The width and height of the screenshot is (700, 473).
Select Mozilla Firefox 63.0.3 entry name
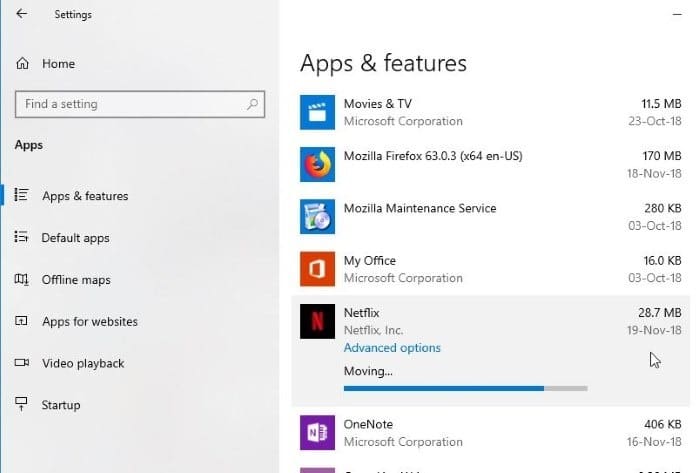[433, 156]
